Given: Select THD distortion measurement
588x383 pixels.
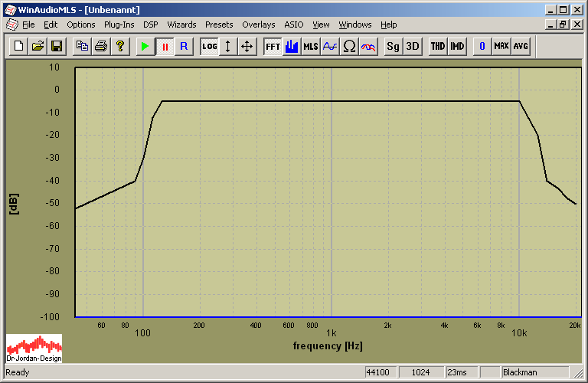Looking at the screenshot, I should pyautogui.click(x=438, y=46).
